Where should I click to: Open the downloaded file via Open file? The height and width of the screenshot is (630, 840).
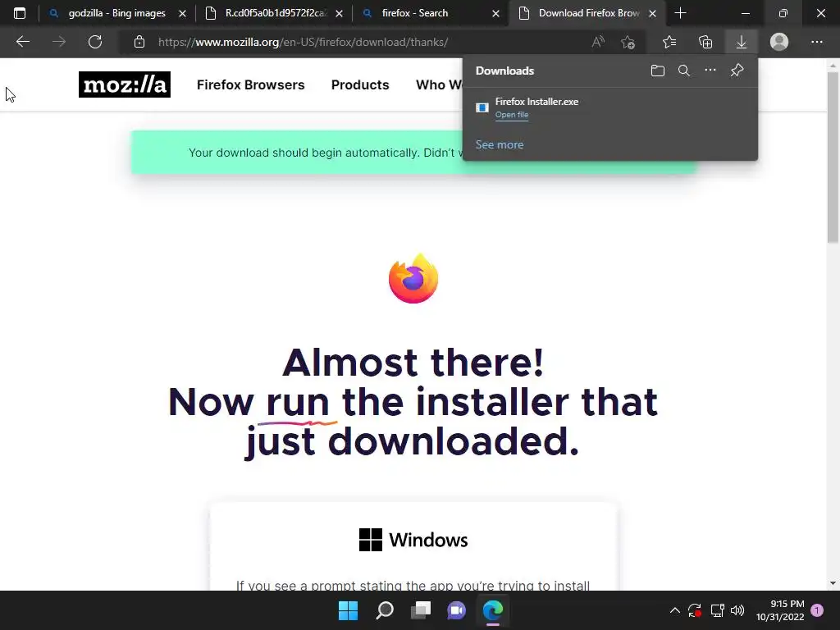(512, 115)
